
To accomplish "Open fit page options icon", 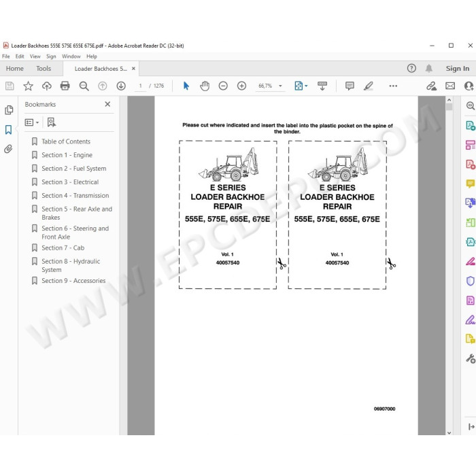I will tap(301, 86).
